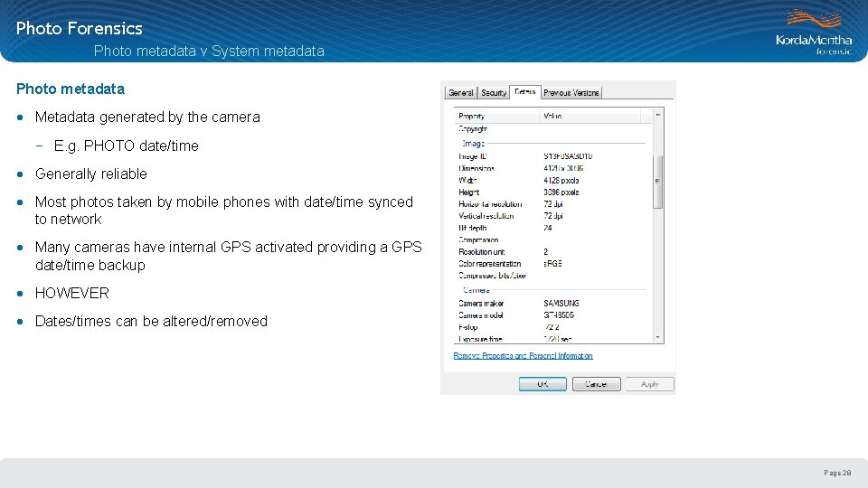This screenshot has height=488, width=868.
Task: Click the 'SAMSUNG' camera maker value
Action: [x=561, y=304]
